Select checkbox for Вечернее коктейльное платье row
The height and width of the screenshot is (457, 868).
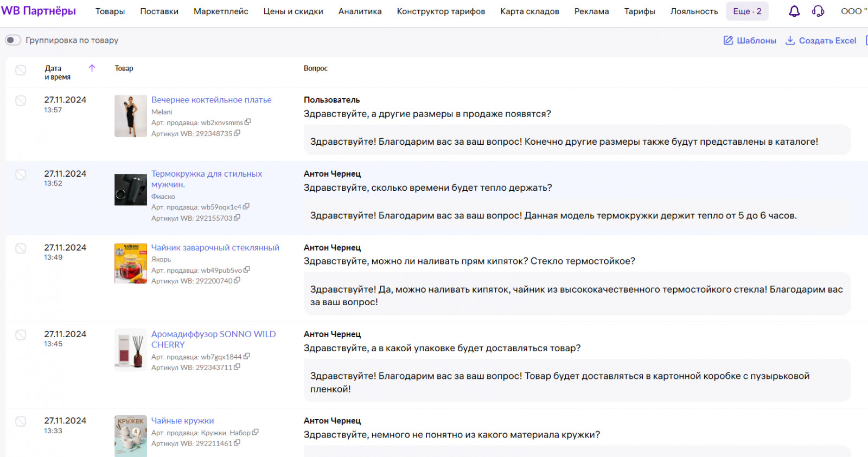tap(21, 100)
